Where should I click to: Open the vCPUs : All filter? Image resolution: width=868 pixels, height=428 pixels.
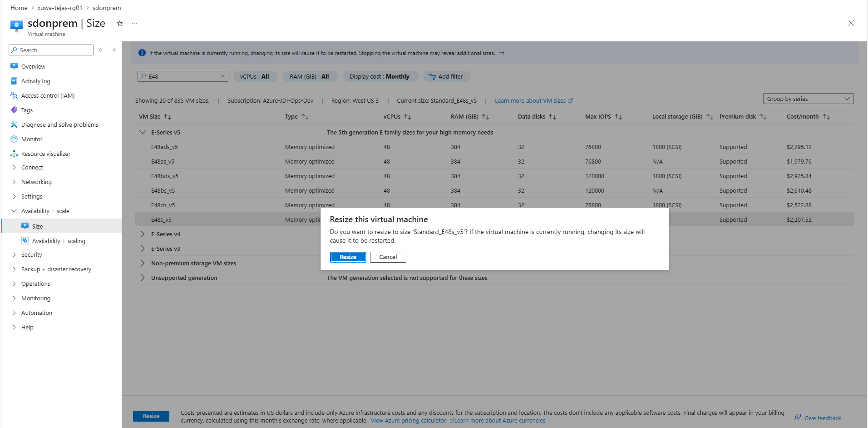255,76
